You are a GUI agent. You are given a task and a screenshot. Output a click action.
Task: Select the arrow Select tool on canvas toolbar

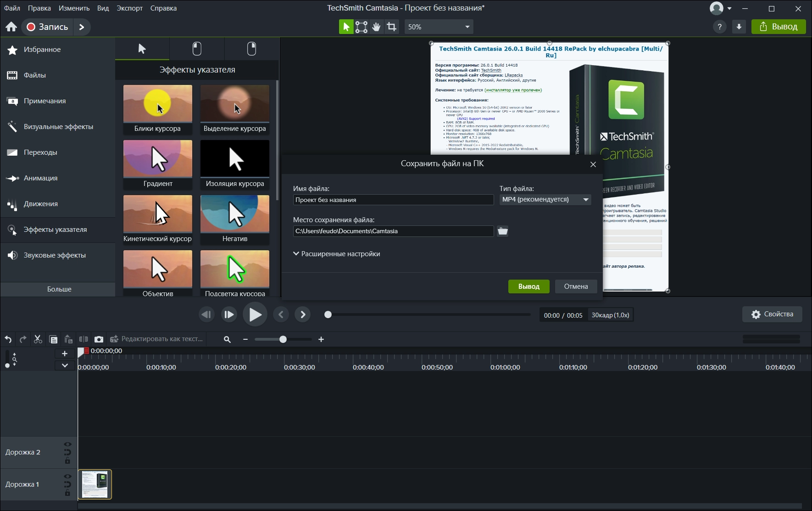pos(346,27)
